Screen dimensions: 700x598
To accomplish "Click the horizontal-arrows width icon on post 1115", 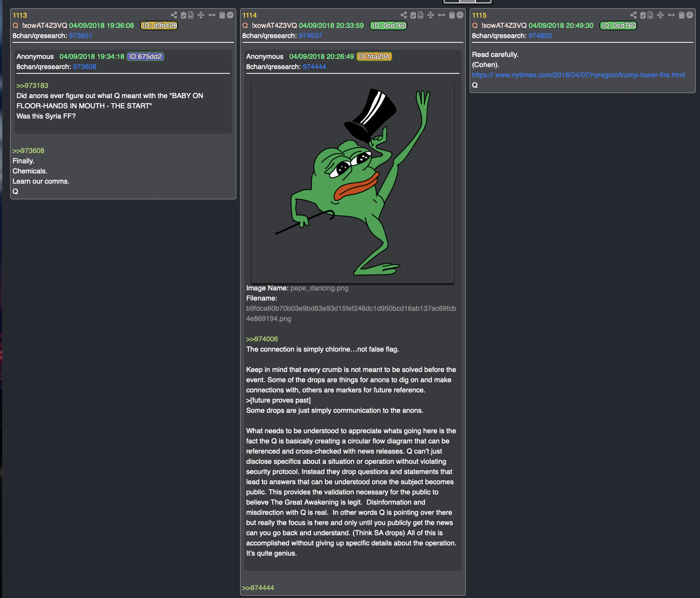I will click(671, 15).
